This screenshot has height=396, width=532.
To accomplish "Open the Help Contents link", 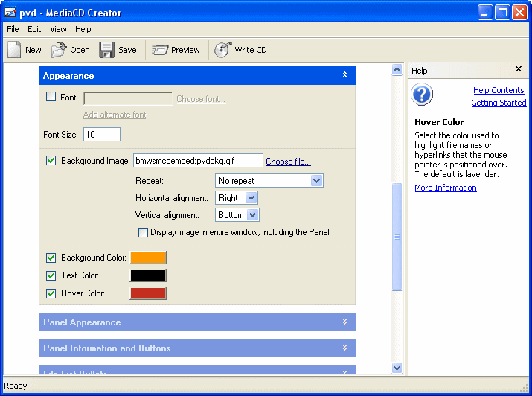I will pyautogui.click(x=499, y=90).
